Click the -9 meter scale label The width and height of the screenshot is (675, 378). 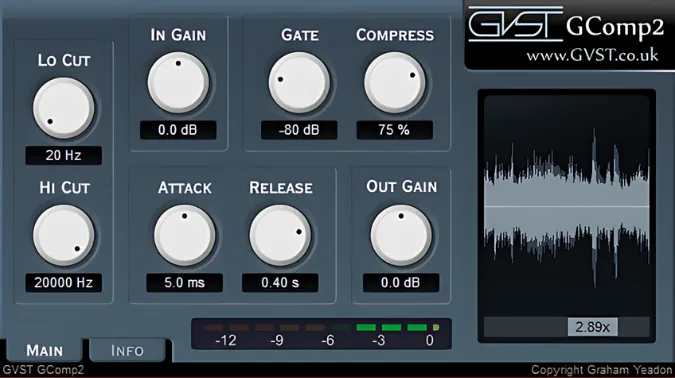tap(277, 341)
